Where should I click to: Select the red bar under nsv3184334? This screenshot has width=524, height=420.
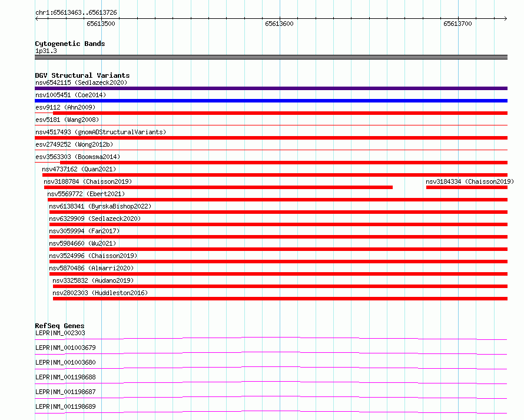[x=467, y=187]
